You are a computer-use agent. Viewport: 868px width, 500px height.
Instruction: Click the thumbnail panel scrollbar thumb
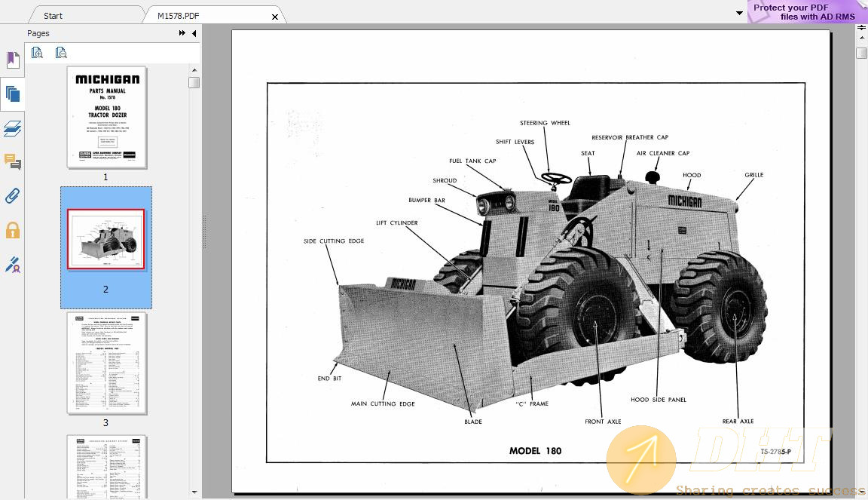click(x=194, y=83)
